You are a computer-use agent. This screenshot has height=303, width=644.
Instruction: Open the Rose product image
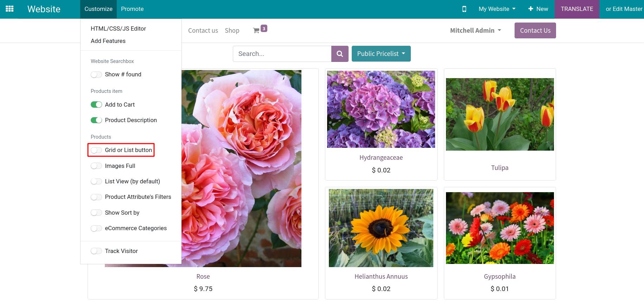241,168
